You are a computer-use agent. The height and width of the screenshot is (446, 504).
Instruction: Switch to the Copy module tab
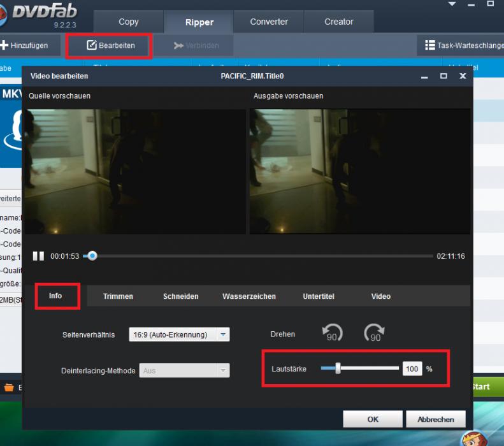(129, 22)
